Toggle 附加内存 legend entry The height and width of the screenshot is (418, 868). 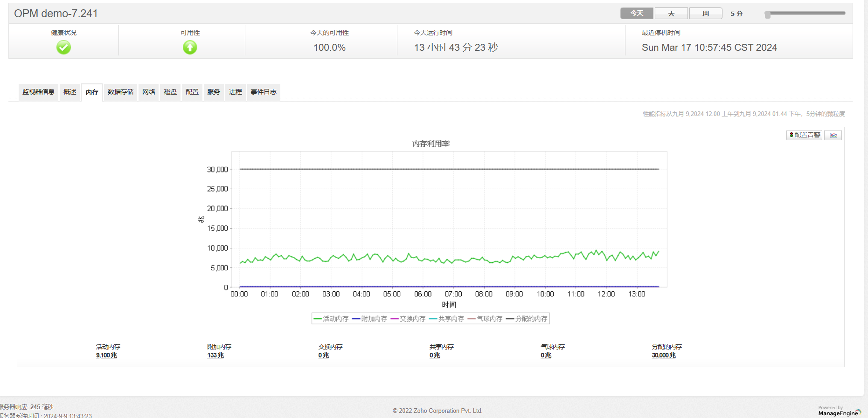pyautogui.click(x=369, y=319)
